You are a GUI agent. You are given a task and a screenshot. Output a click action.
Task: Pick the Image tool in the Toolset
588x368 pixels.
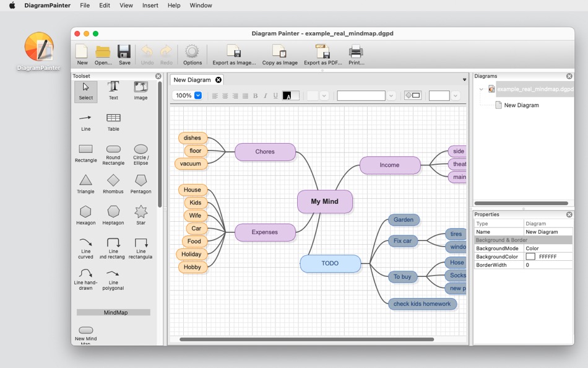(x=141, y=91)
